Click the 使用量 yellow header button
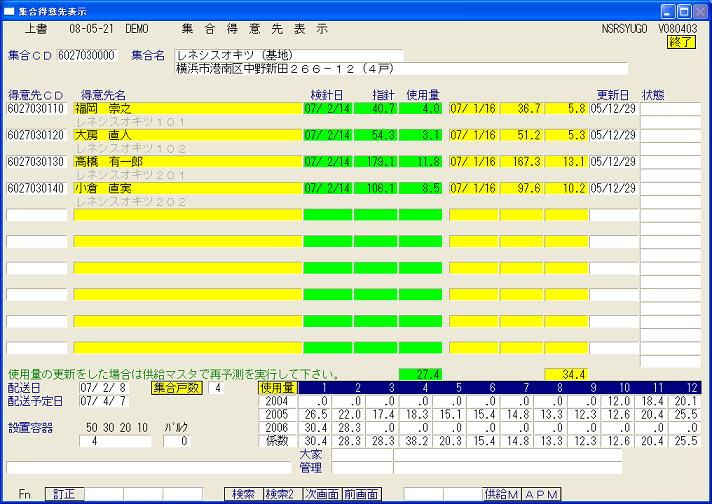This screenshot has height=504, width=712. click(277, 388)
